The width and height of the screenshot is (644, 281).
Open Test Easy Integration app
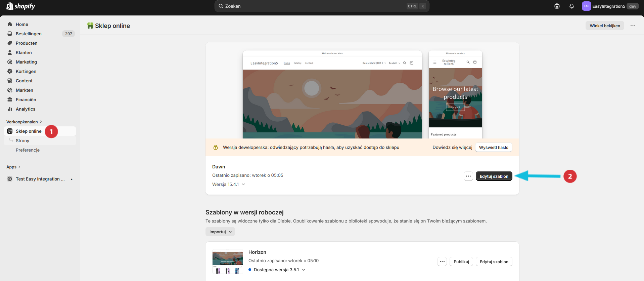coord(40,179)
